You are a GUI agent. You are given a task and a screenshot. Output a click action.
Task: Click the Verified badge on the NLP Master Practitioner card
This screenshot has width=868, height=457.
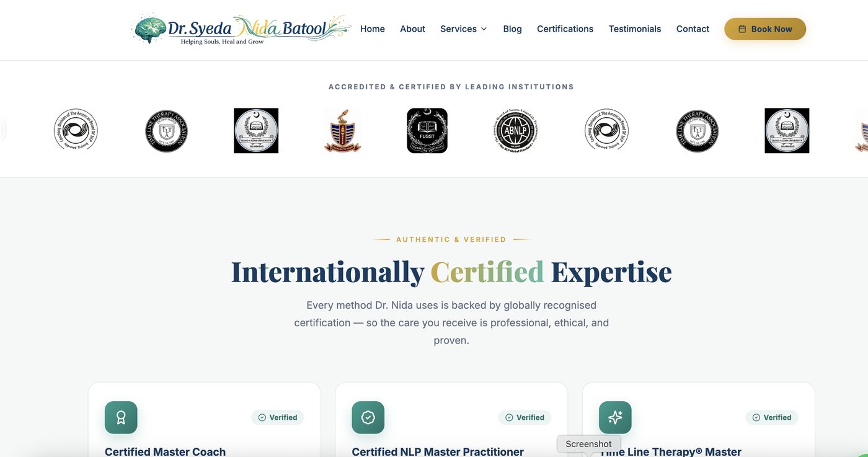pyautogui.click(x=525, y=417)
